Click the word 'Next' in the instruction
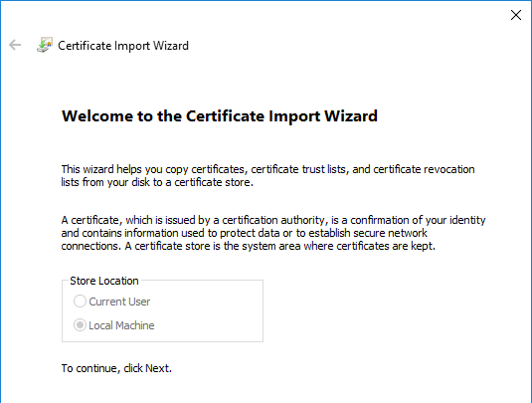Viewport: 532px width, 403px height. (157, 368)
